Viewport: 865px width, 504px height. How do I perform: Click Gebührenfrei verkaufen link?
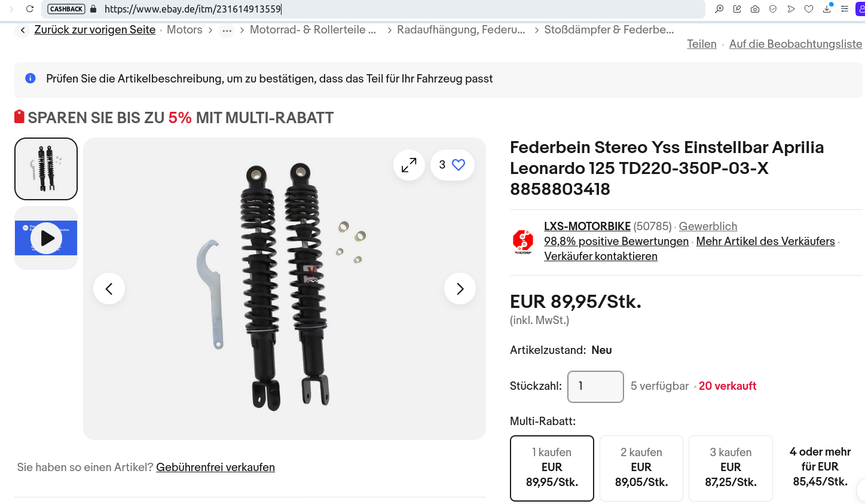click(x=215, y=468)
